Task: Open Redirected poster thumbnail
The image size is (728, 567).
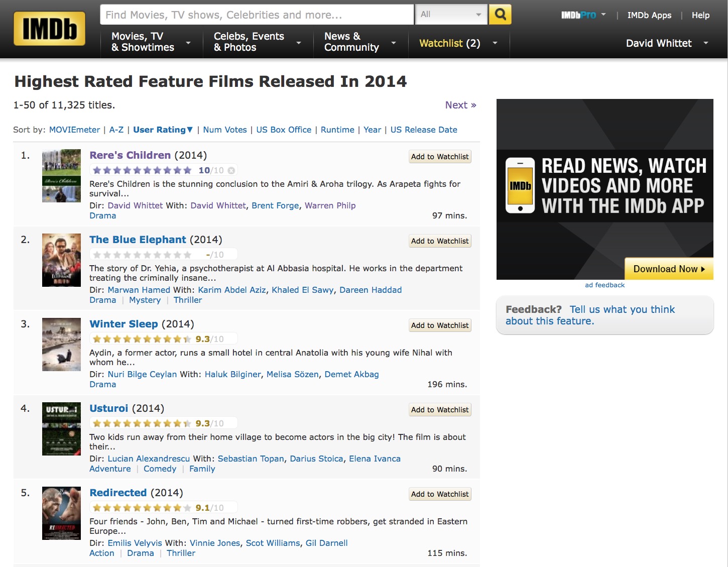Action: pyautogui.click(x=61, y=513)
